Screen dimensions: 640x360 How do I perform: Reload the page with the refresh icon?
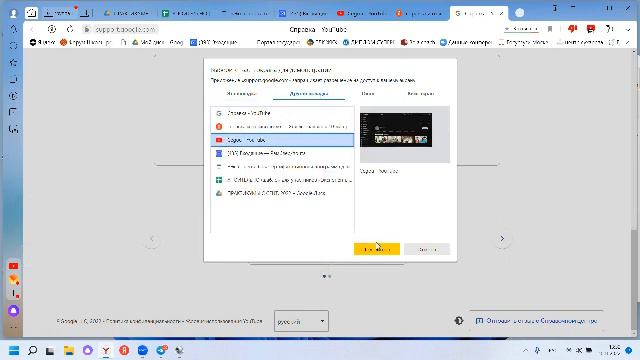[x=70, y=29]
